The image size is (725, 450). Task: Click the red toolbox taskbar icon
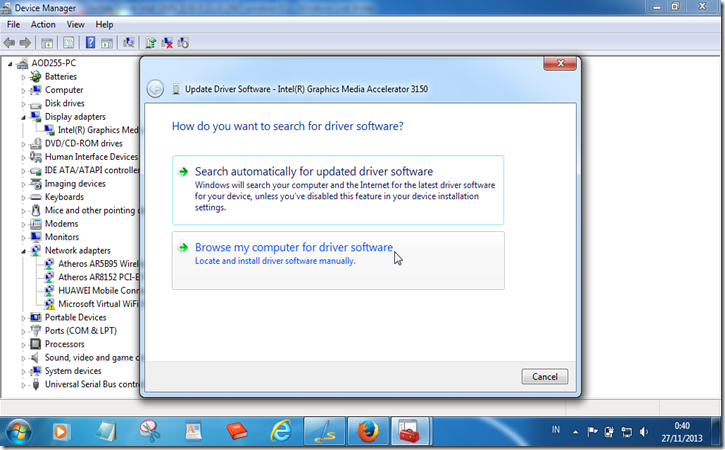(409, 432)
